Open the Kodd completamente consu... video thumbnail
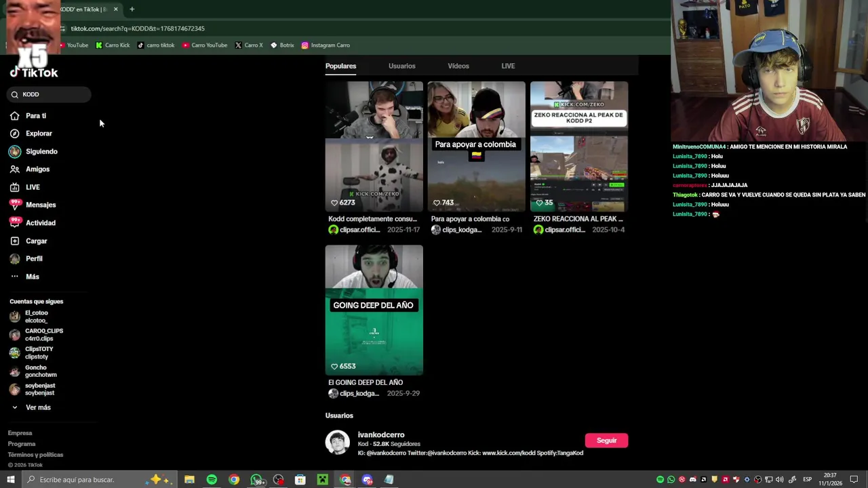The width and height of the screenshot is (868, 488). [374, 146]
